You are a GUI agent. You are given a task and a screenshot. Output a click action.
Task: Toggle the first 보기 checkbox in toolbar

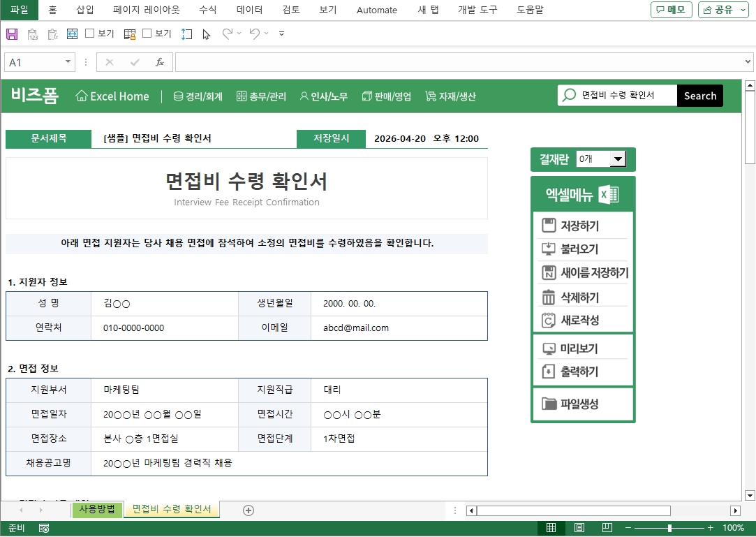coord(90,34)
